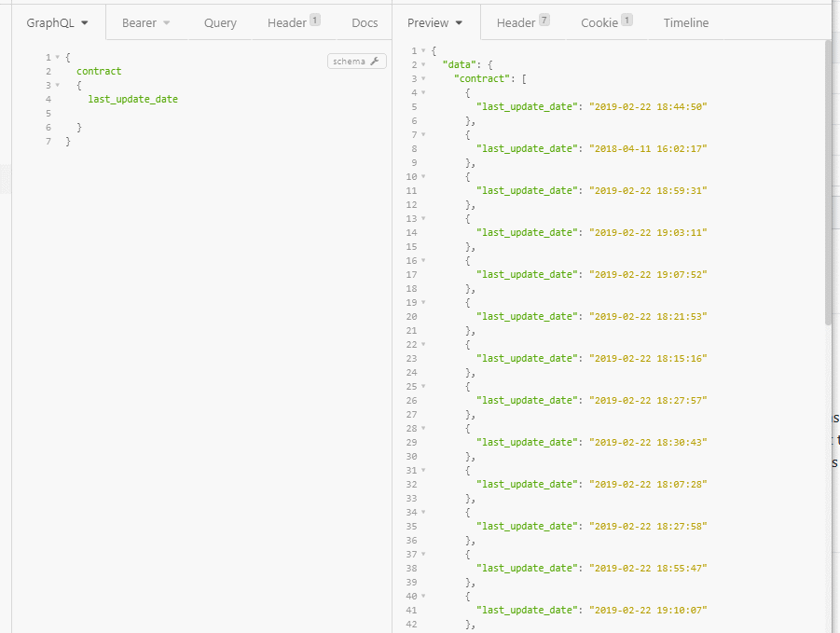Open the Docs tab
Viewport: 840px width, 633px height.
[x=365, y=22]
